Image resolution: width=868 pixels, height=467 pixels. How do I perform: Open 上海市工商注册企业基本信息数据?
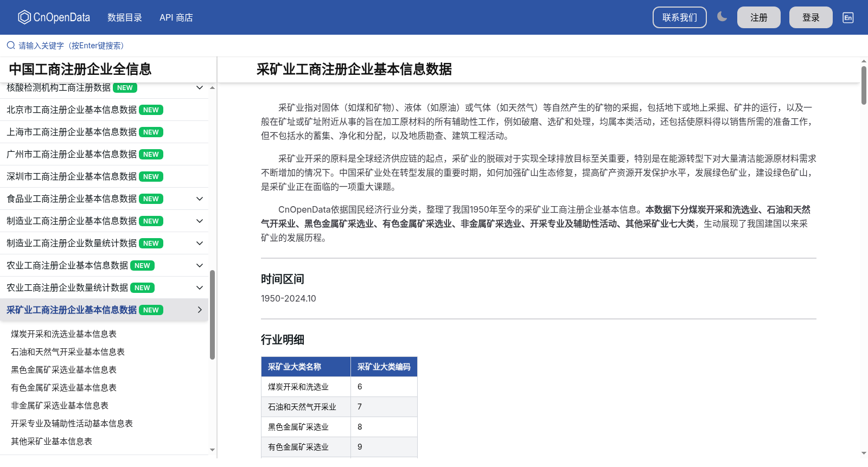[72, 132]
